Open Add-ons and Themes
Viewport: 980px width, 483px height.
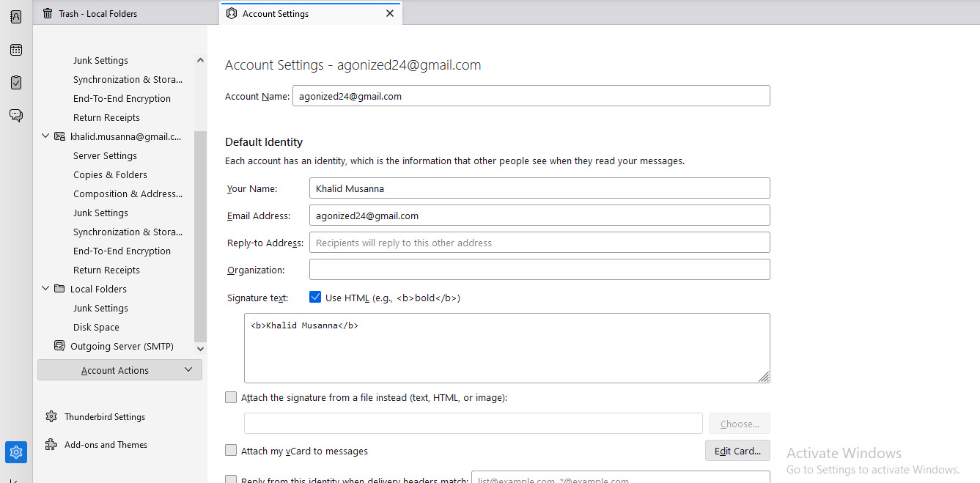coord(106,444)
